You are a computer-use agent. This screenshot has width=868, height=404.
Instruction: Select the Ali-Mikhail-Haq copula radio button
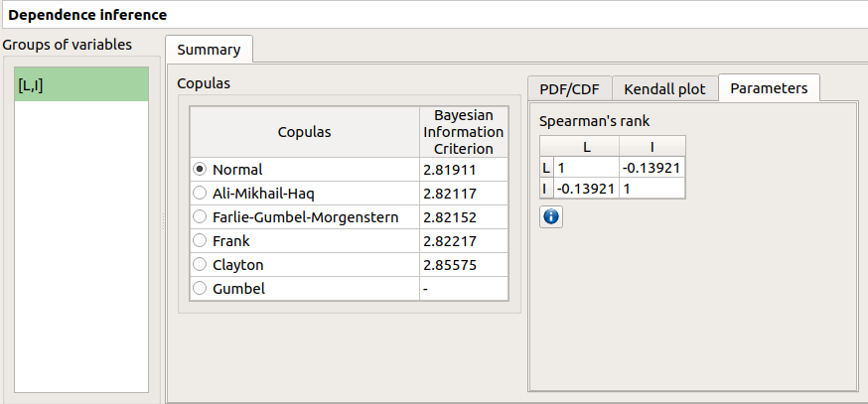[201, 194]
